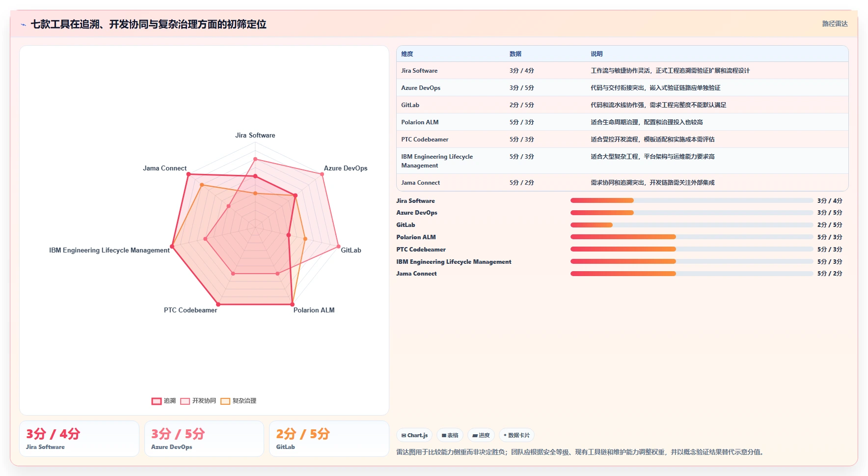Image resolution: width=868 pixels, height=476 pixels.
Task: Toggle the 追溯 legend swatch
Action: pyautogui.click(x=157, y=401)
